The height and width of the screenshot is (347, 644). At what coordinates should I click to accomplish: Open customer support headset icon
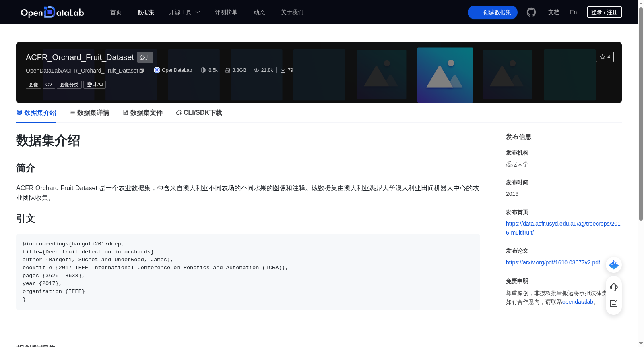click(614, 287)
